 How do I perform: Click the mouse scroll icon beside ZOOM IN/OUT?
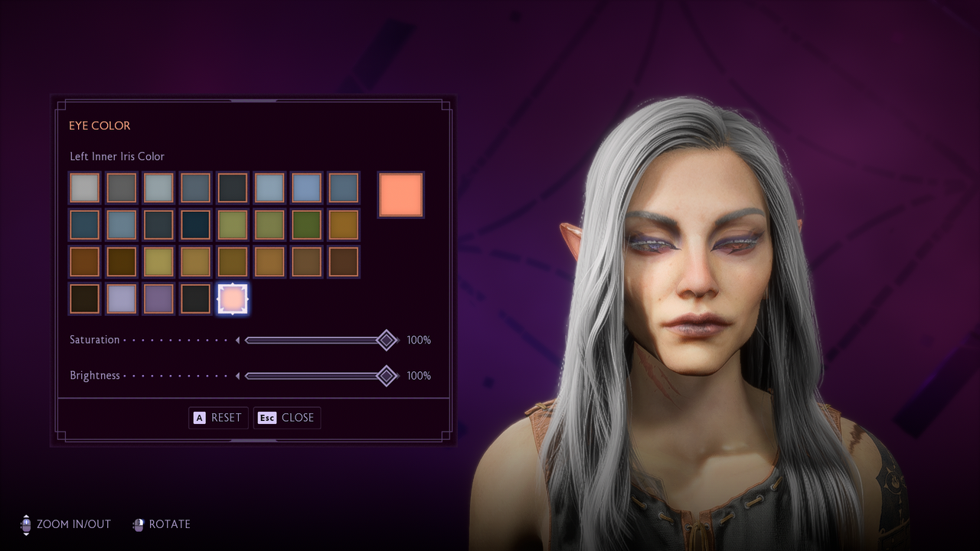pyautogui.click(x=25, y=524)
